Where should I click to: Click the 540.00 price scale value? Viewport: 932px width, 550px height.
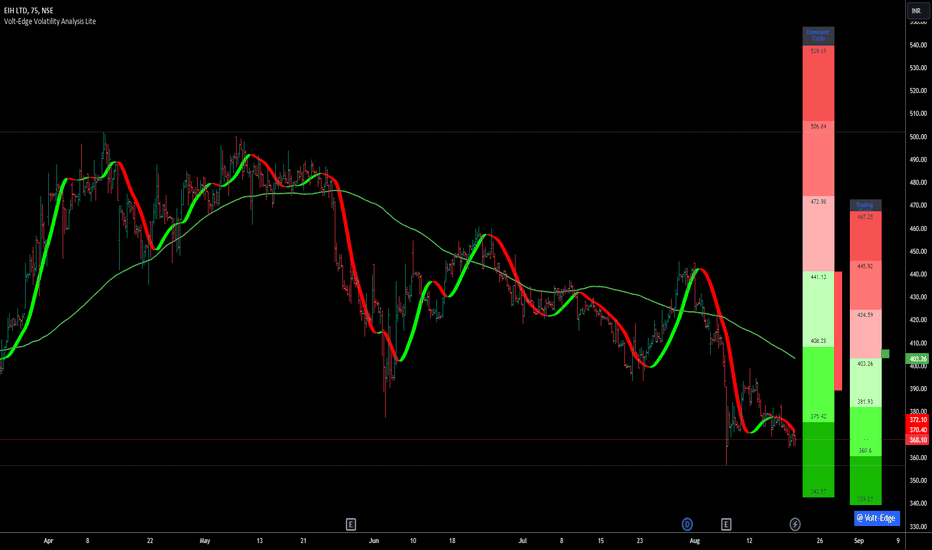coord(918,45)
